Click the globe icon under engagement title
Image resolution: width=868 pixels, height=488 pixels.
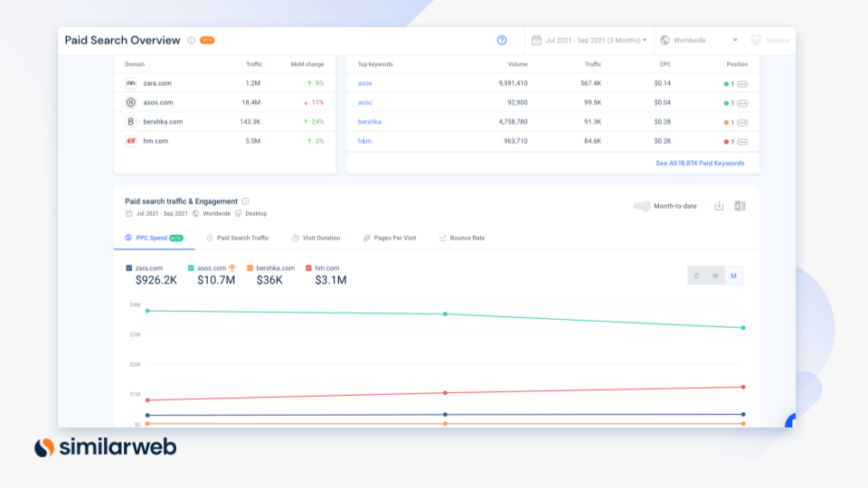coord(196,213)
